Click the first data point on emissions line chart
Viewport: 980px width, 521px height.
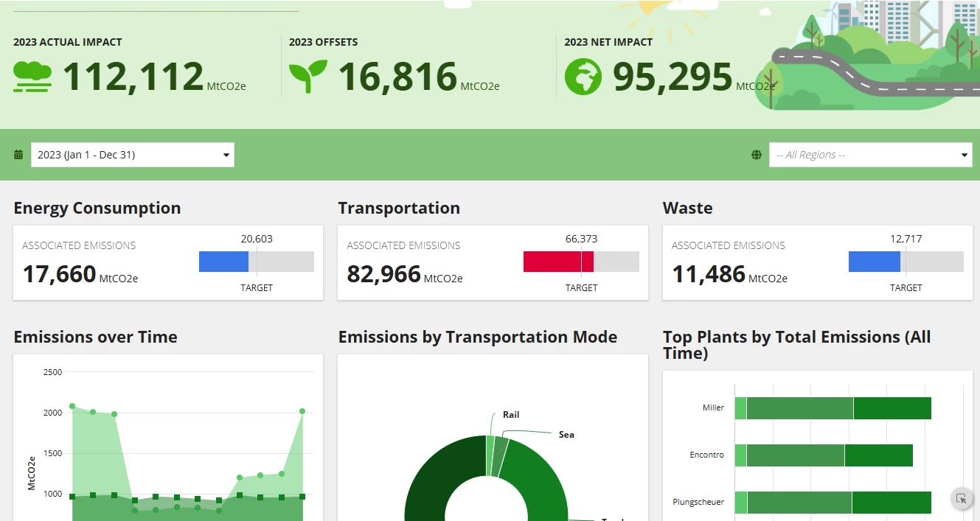pyautogui.click(x=72, y=406)
